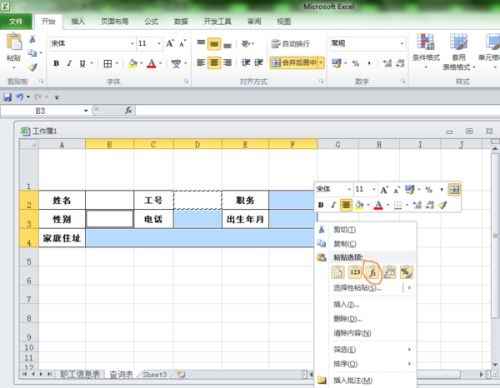Increase decimal places in ribbon
The width and height of the screenshot is (500, 388).
[387, 63]
